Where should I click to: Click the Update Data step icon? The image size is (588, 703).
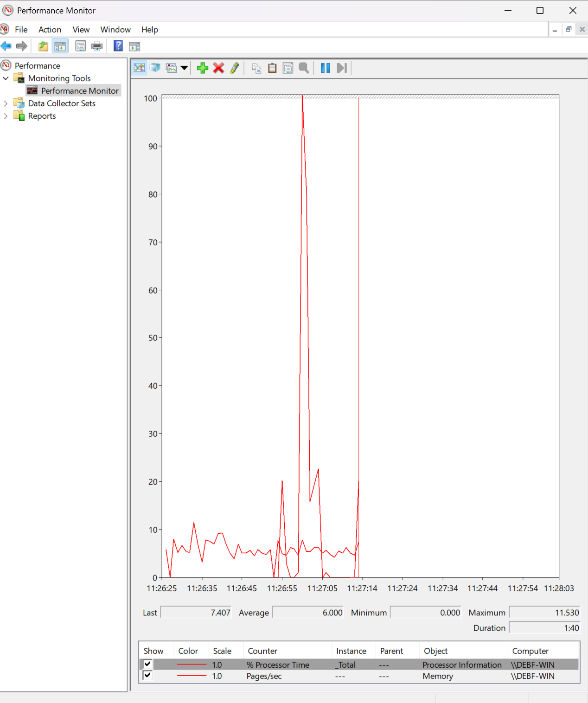pyautogui.click(x=342, y=68)
